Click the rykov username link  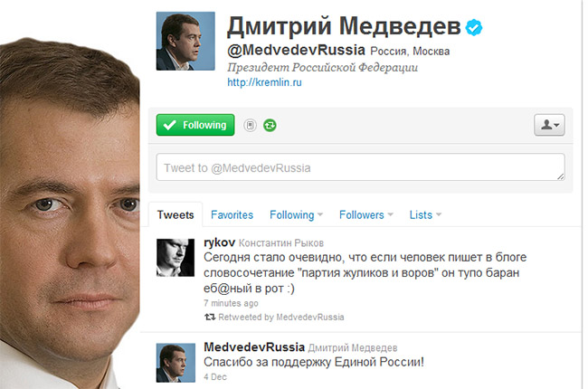pos(220,242)
